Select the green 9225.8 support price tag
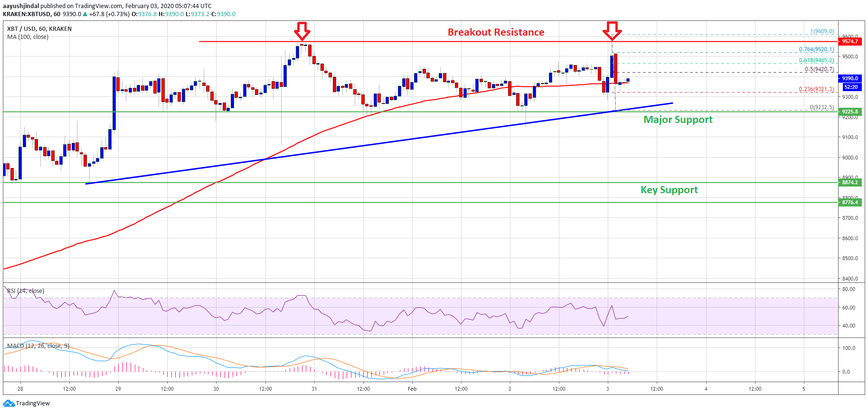This screenshot has height=412, width=868. point(850,112)
